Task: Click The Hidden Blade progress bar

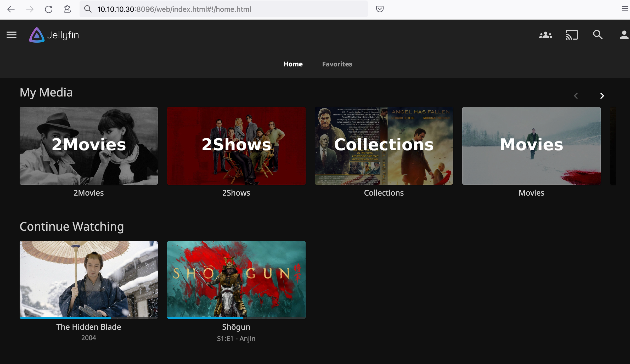Action: click(89, 318)
